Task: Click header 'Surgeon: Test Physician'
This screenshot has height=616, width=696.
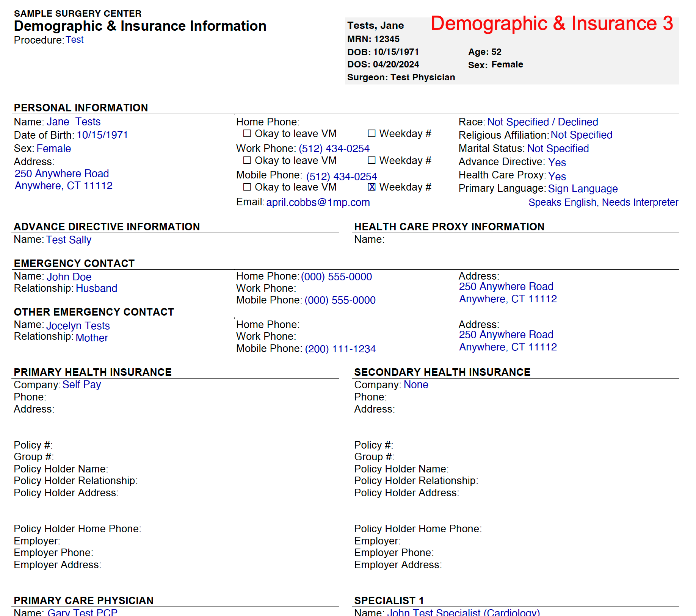Action: point(401,77)
